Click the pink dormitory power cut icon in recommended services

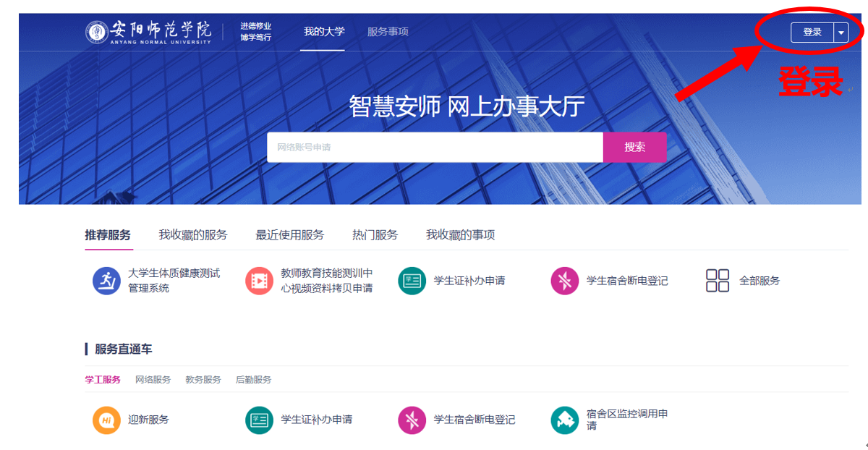[564, 281]
